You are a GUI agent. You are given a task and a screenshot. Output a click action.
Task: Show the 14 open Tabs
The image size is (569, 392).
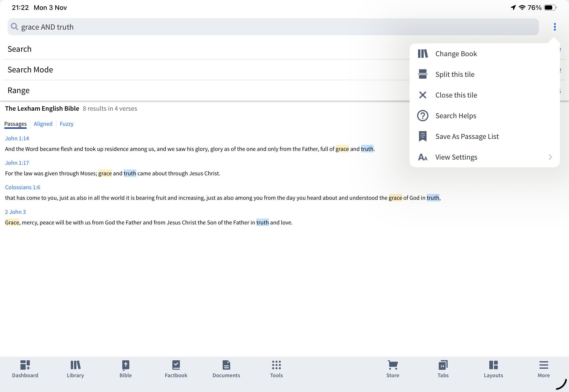point(443,369)
